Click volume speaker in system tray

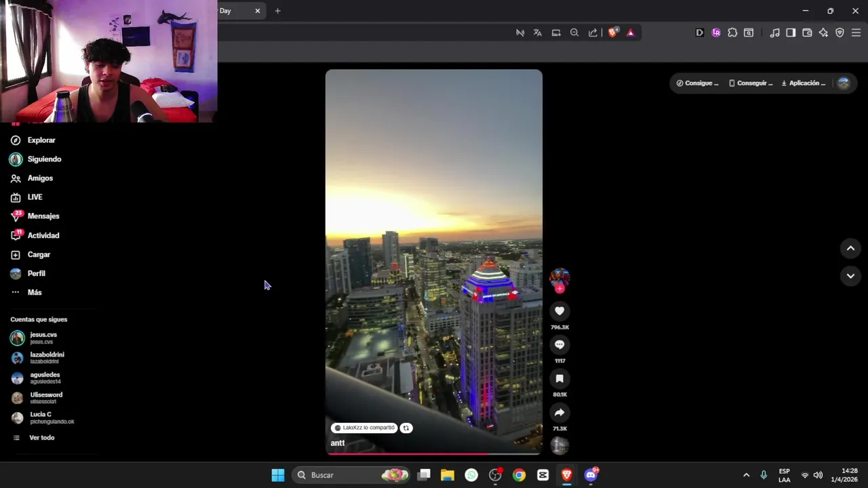[x=818, y=475]
